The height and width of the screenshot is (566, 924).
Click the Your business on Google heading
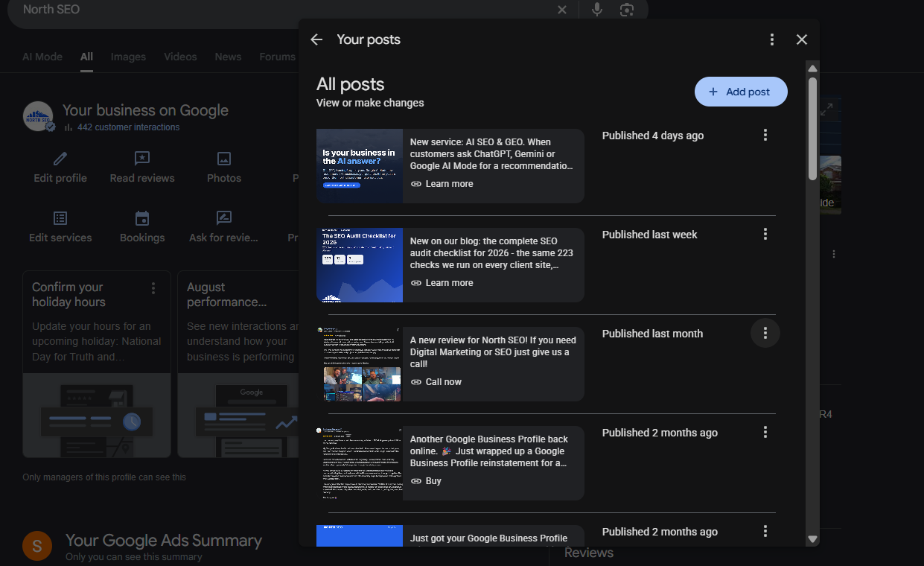145,110
